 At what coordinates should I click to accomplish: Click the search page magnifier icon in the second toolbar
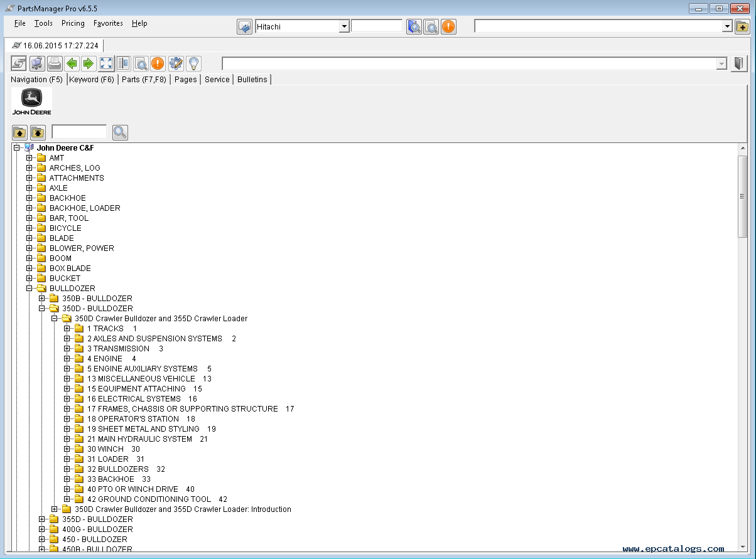[x=141, y=63]
